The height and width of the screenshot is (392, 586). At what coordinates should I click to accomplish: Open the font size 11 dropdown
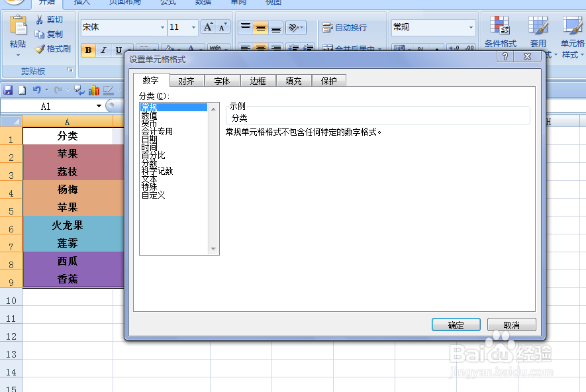pyautogui.click(x=193, y=27)
